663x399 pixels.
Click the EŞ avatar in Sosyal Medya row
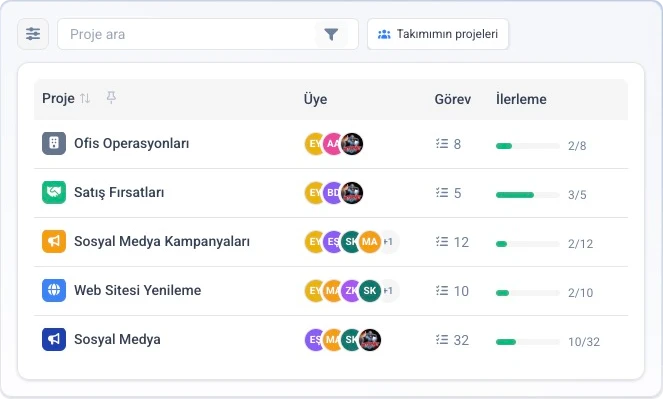pos(313,340)
